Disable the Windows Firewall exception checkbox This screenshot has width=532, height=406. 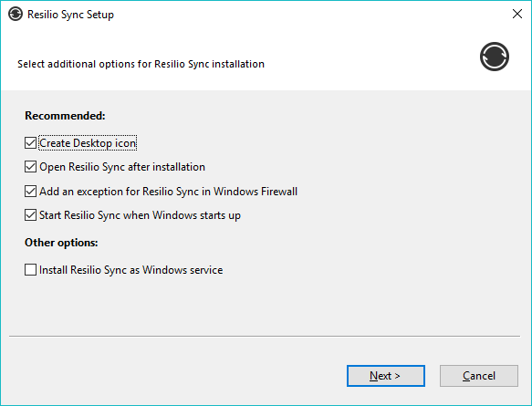pyautogui.click(x=30, y=192)
